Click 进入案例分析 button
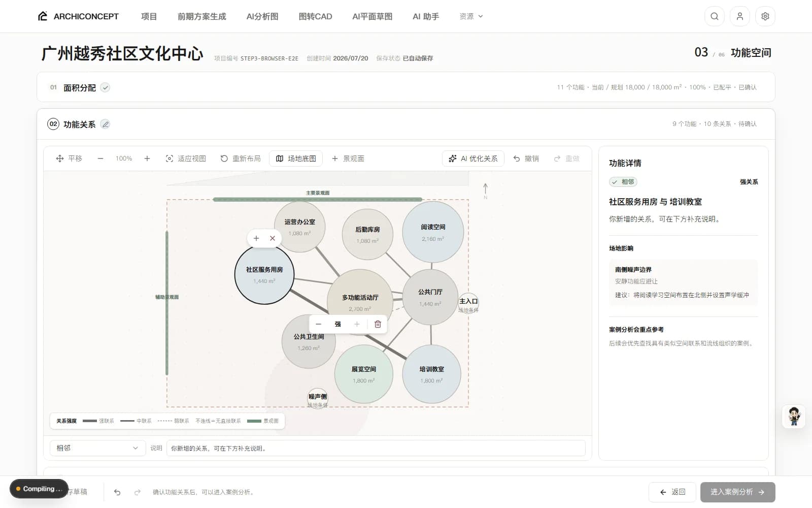Image resolution: width=812 pixels, height=508 pixels. pos(737,492)
